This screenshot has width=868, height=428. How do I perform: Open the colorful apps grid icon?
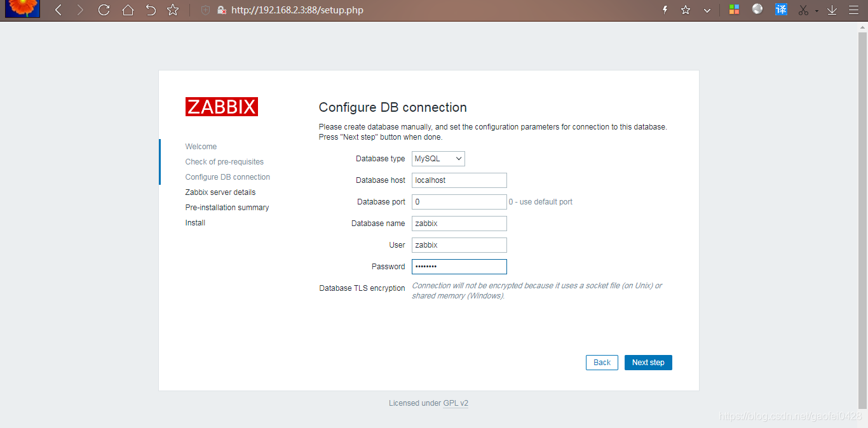[734, 10]
